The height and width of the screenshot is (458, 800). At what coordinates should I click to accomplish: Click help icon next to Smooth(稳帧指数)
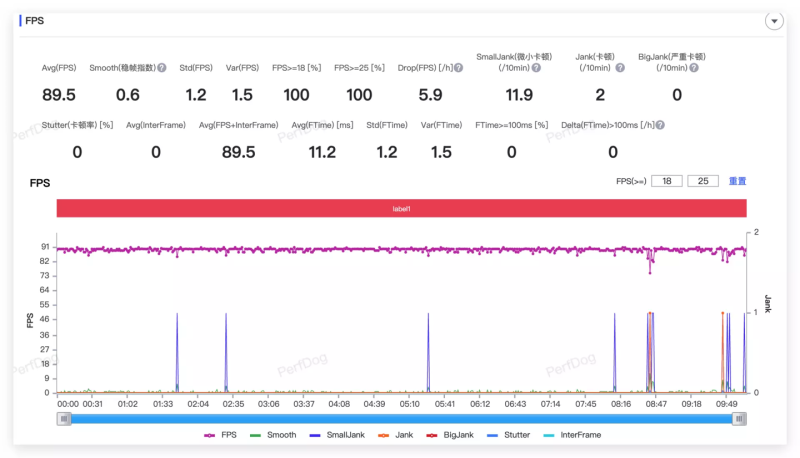162,68
